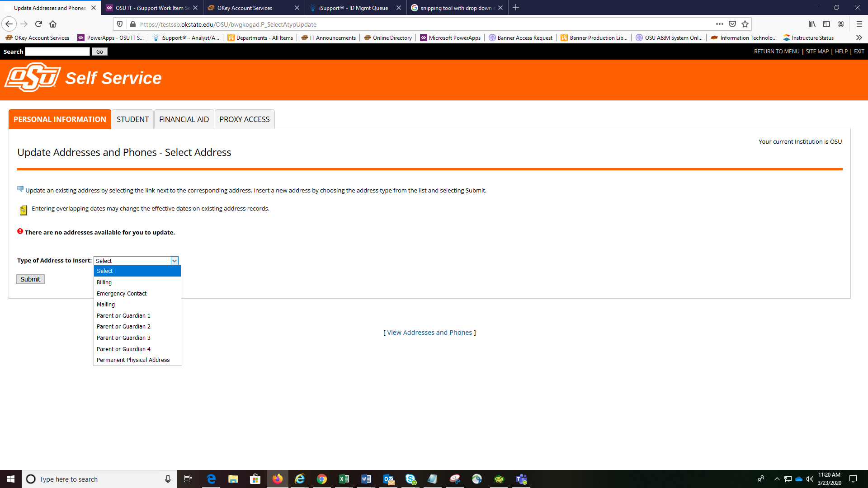Launch Microsoft Teams from the taskbar
868x488 pixels.
521,479
